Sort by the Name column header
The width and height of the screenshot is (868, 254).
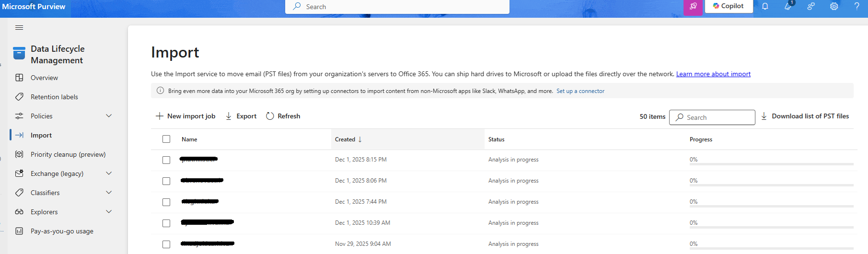point(189,139)
